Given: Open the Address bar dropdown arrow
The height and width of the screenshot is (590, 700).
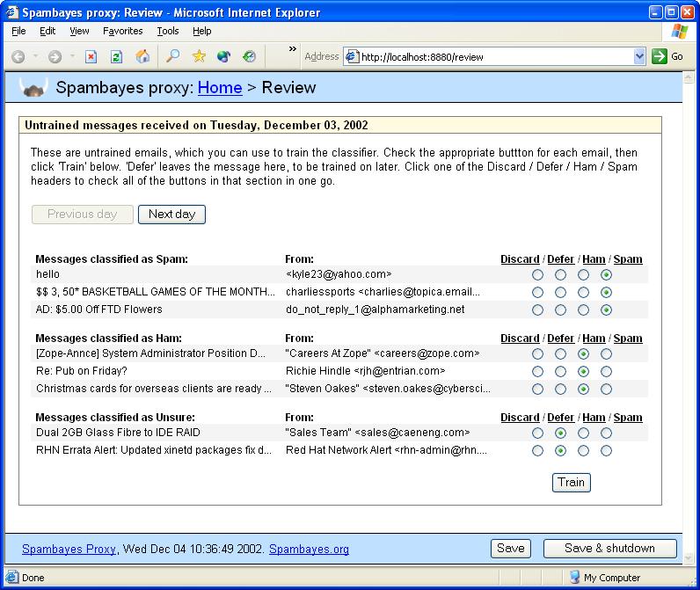Looking at the screenshot, I should click(x=639, y=56).
